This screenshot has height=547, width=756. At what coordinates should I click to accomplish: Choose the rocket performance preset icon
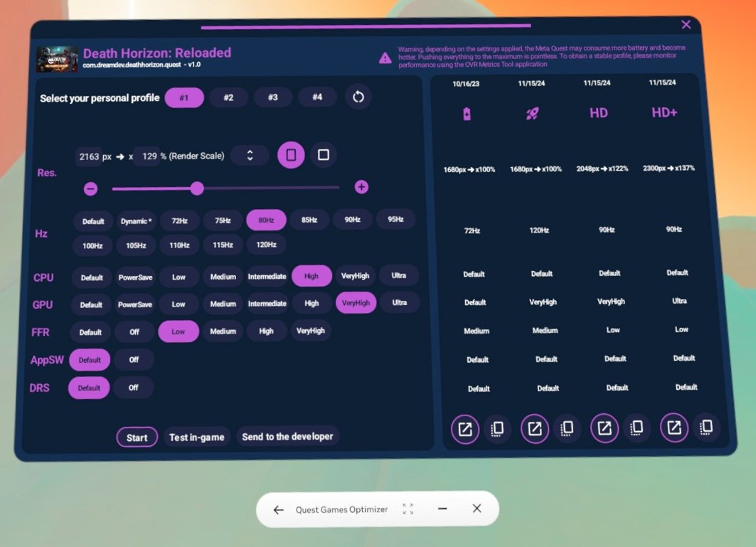coord(532,114)
